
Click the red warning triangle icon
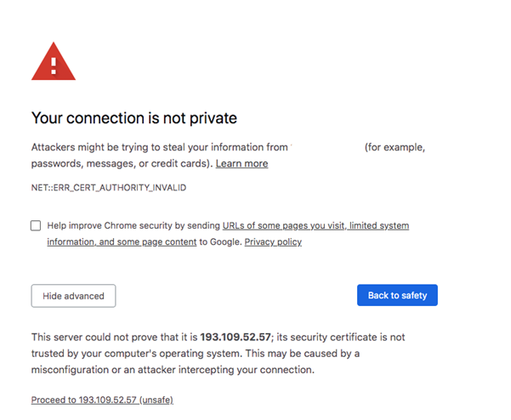coord(54,61)
